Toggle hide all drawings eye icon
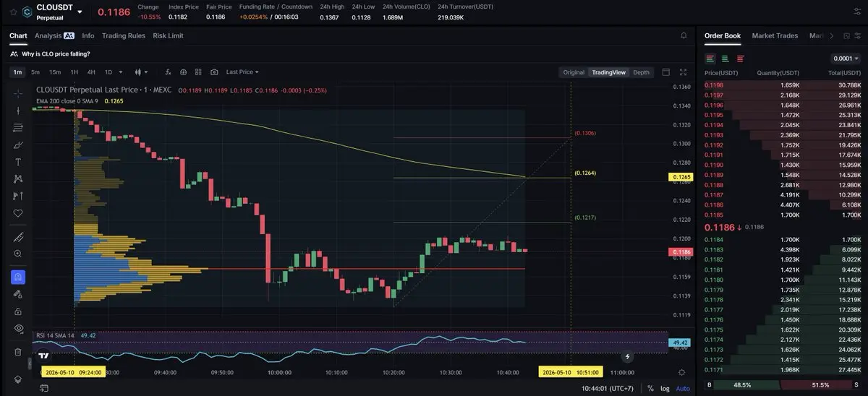This screenshot has height=396, width=868. [18, 328]
